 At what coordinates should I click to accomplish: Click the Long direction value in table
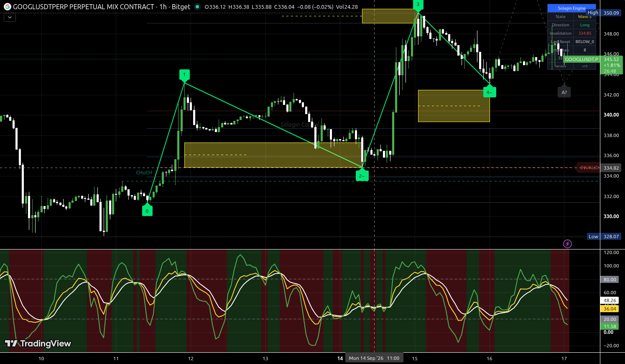point(585,25)
